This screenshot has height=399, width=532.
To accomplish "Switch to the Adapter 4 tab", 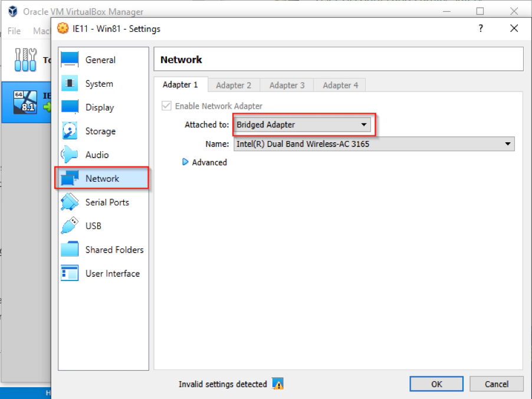I will (340, 85).
